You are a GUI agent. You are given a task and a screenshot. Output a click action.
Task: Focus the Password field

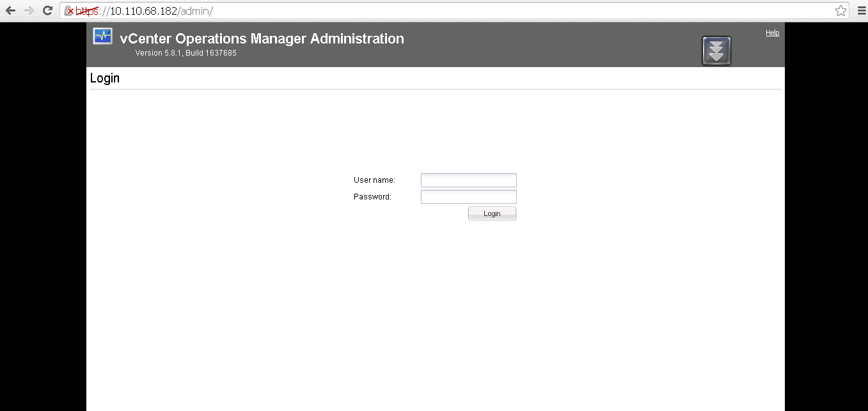tap(469, 197)
